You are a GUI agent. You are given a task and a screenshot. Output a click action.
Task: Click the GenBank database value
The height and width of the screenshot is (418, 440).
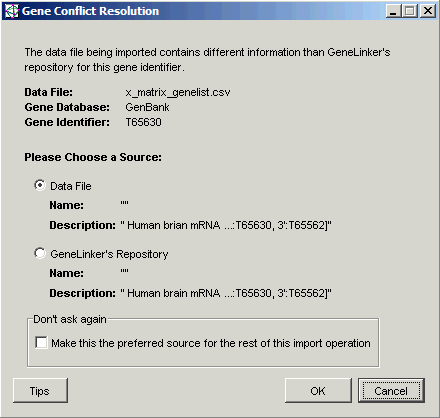pos(147,107)
